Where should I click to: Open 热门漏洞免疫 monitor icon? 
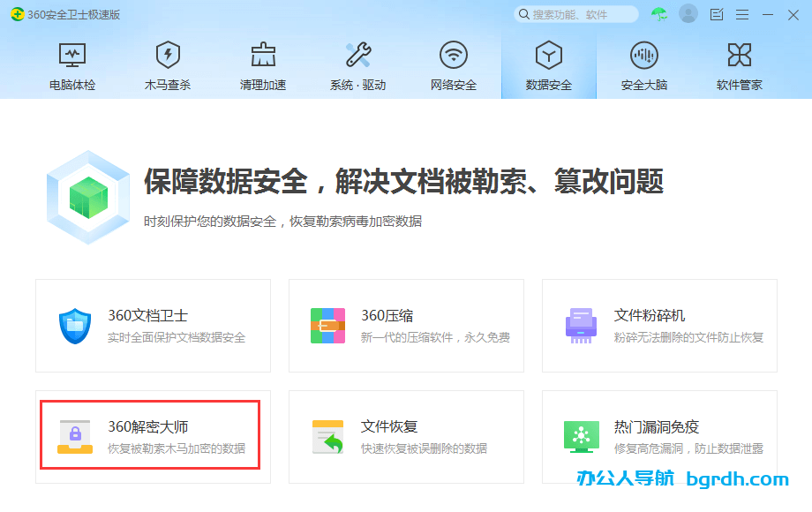581,436
